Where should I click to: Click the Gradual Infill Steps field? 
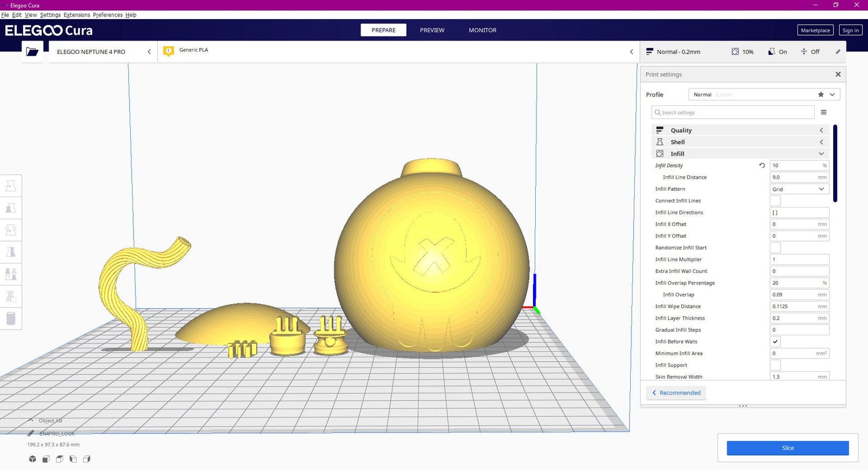800,330
